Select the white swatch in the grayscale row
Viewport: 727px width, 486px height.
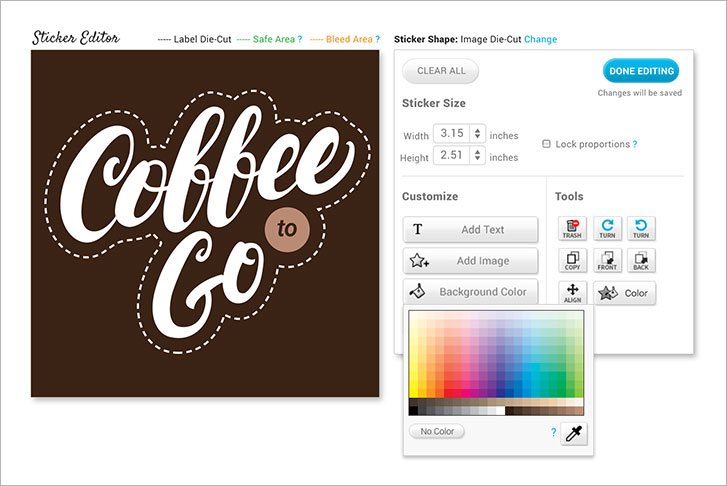pos(500,411)
